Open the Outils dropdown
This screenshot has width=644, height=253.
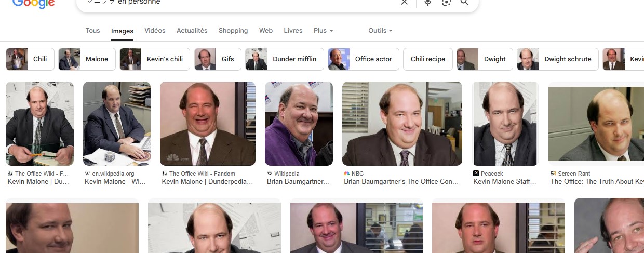coord(380,31)
